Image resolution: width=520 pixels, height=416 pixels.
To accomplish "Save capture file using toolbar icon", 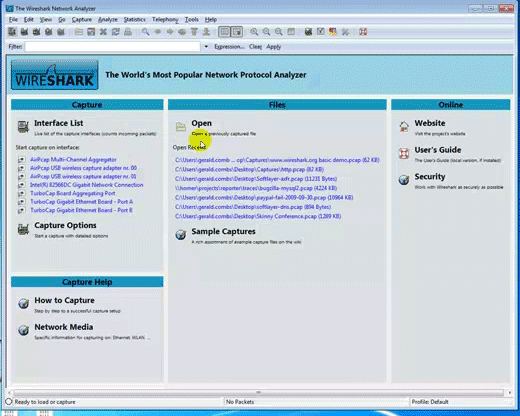I will 91,32.
